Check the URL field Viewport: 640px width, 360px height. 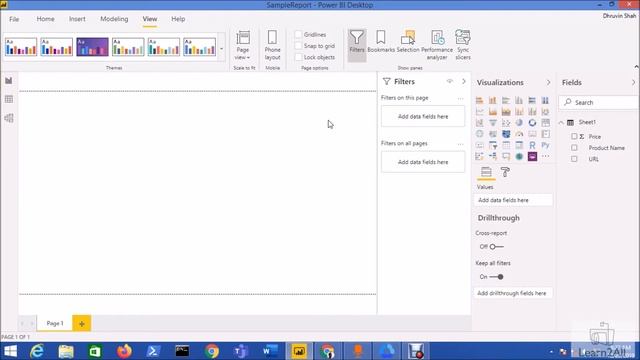[x=574, y=159]
